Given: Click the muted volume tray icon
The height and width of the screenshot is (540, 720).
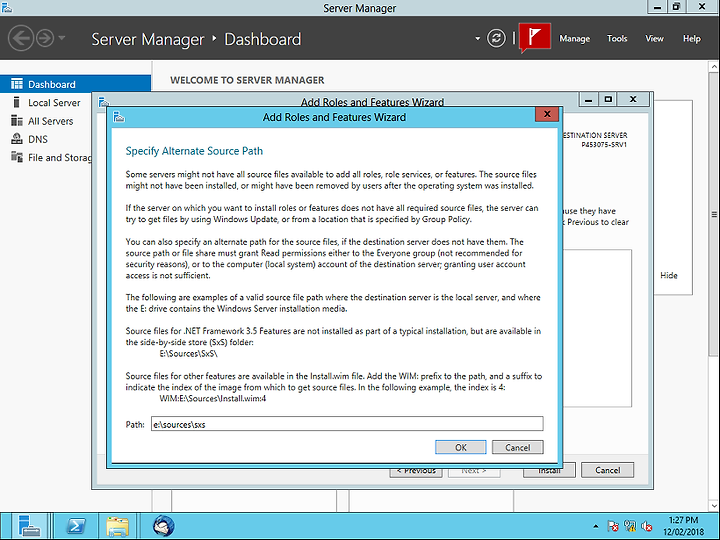Looking at the screenshot, I should (647, 526).
